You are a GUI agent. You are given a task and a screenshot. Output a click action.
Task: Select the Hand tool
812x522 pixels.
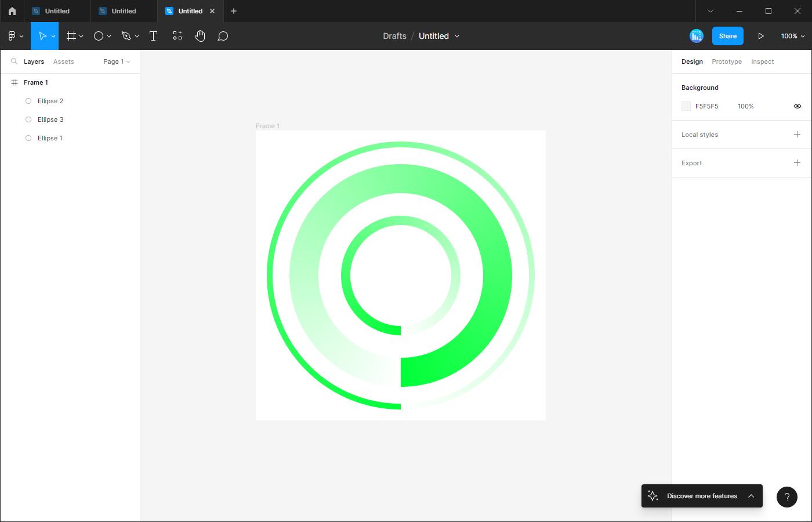pyautogui.click(x=200, y=36)
